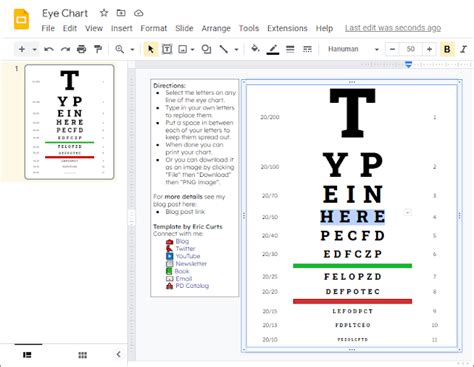This screenshot has width=474, height=367.
Task: Open the border color pencil tool
Action: [273, 49]
